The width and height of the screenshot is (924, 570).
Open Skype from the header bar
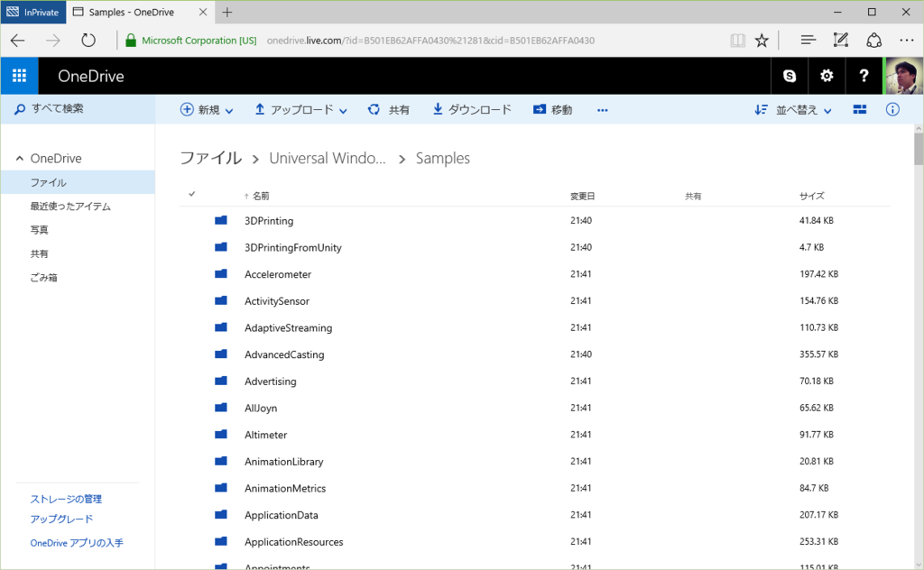point(790,76)
